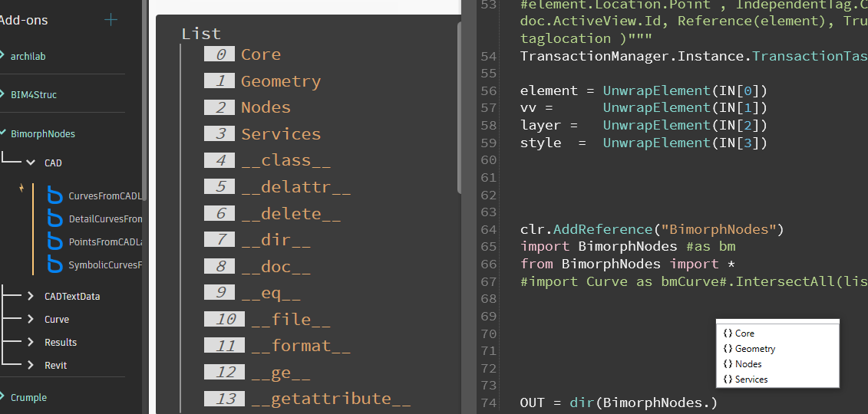Expand the Curve category
Screen dimensions: 868x414
pos(31,320)
